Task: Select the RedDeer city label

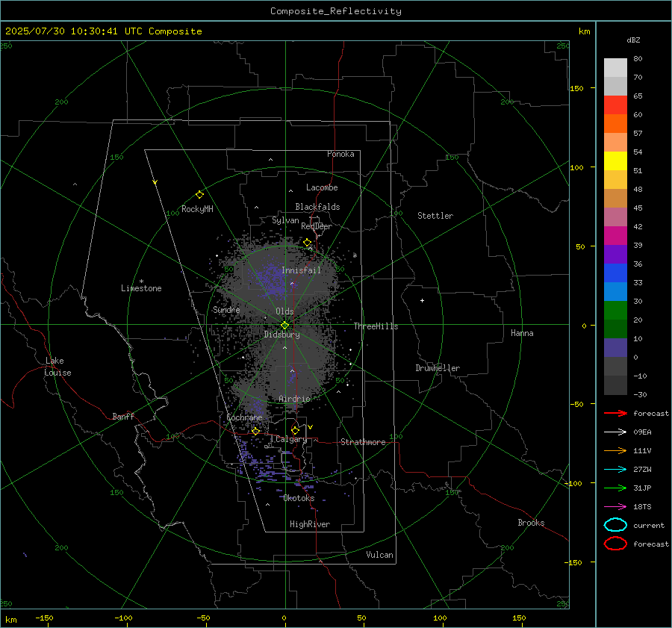Action: coord(317,226)
